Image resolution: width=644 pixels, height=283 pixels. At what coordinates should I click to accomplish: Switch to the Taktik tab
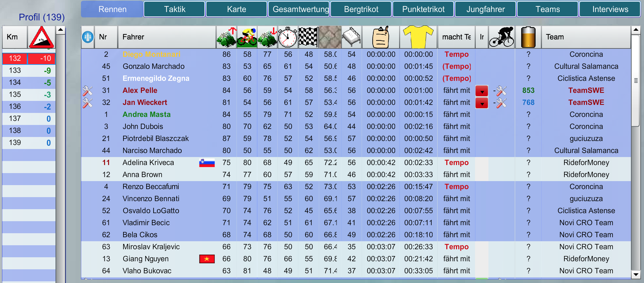tap(174, 9)
